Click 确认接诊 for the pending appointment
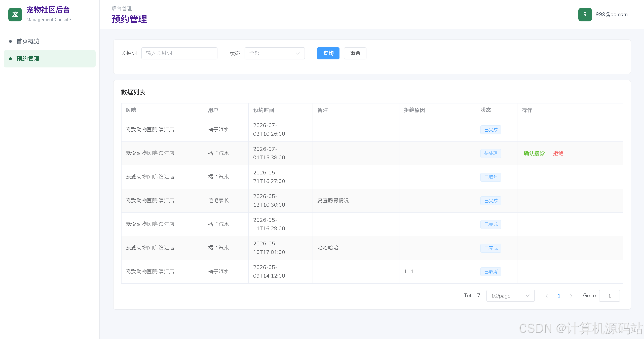Image resolution: width=644 pixels, height=339 pixels. coord(534,153)
